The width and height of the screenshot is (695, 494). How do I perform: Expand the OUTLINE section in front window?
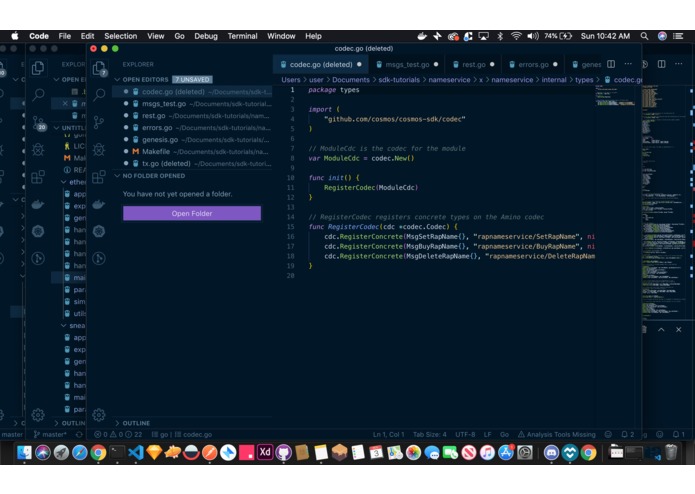tap(136, 423)
